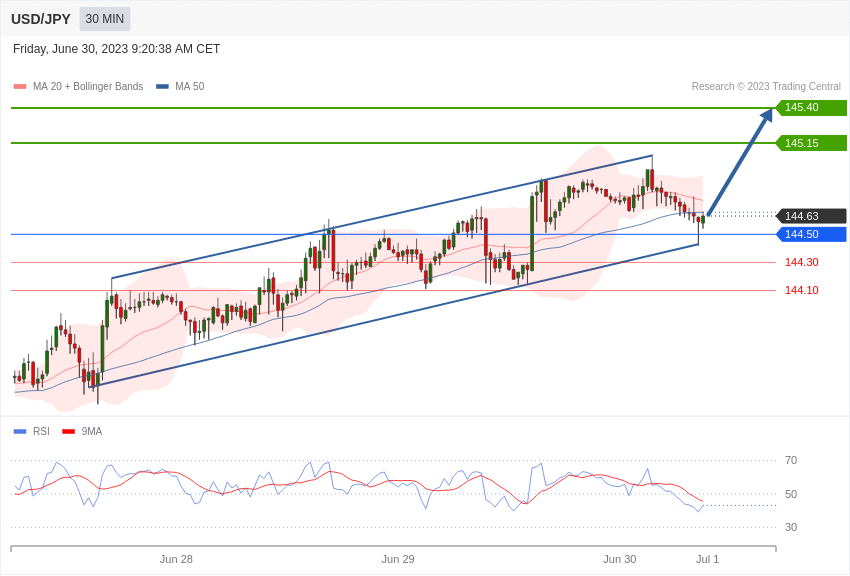The image size is (850, 576).
Task: Click the pink MA 20 legend swatch
Action: pos(20,87)
